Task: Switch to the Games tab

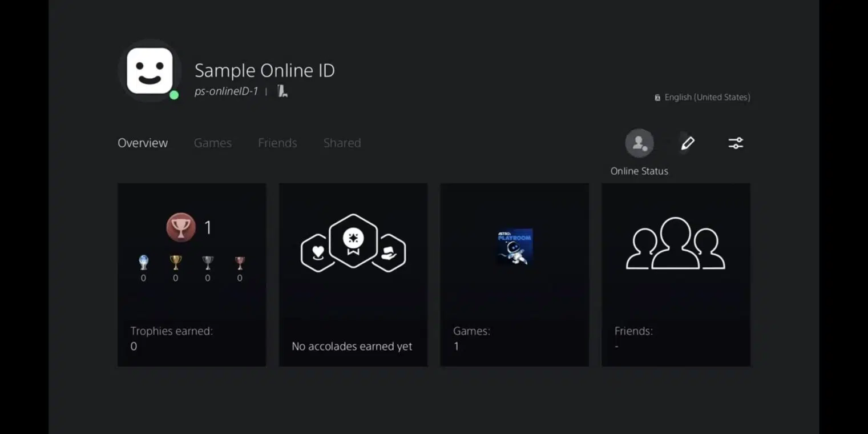Action: [212, 143]
